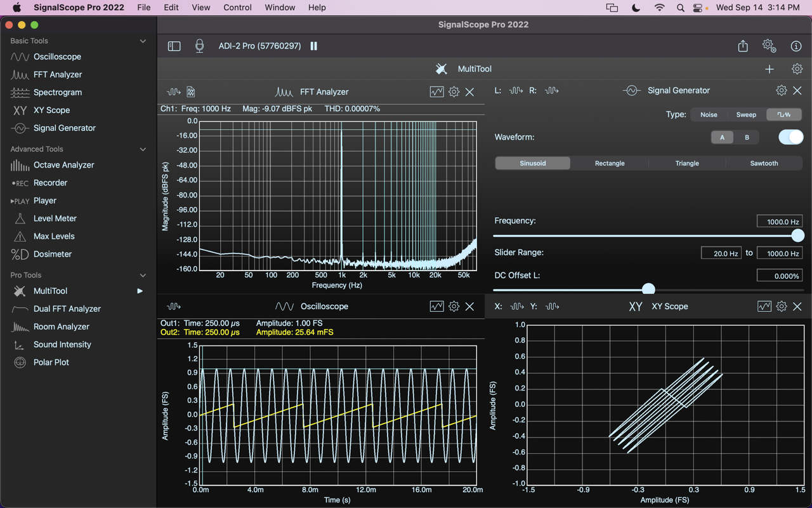Choose the Rectangle waveform
The width and height of the screenshot is (812, 508).
610,163
